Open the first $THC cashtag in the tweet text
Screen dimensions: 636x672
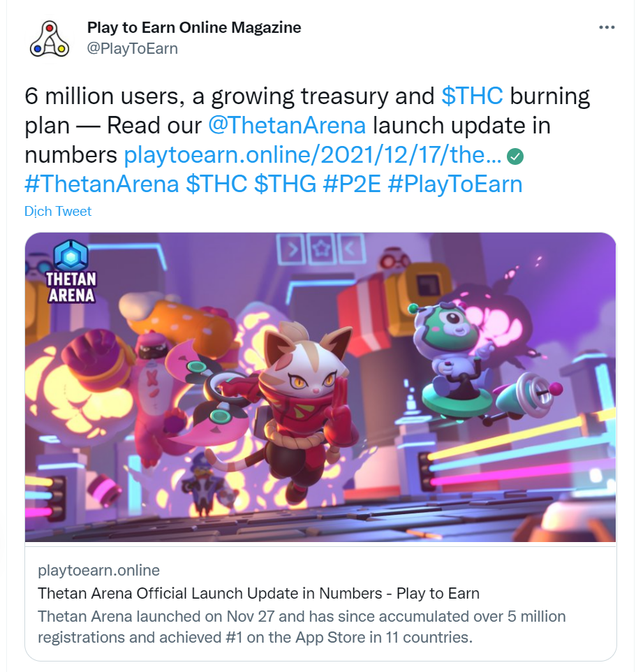pyautogui.click(x=472, y=96)
